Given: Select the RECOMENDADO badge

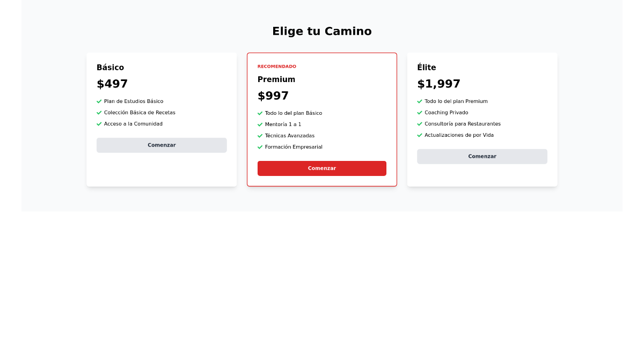Looking at the screenshot, I should click(x=276, y=66).
